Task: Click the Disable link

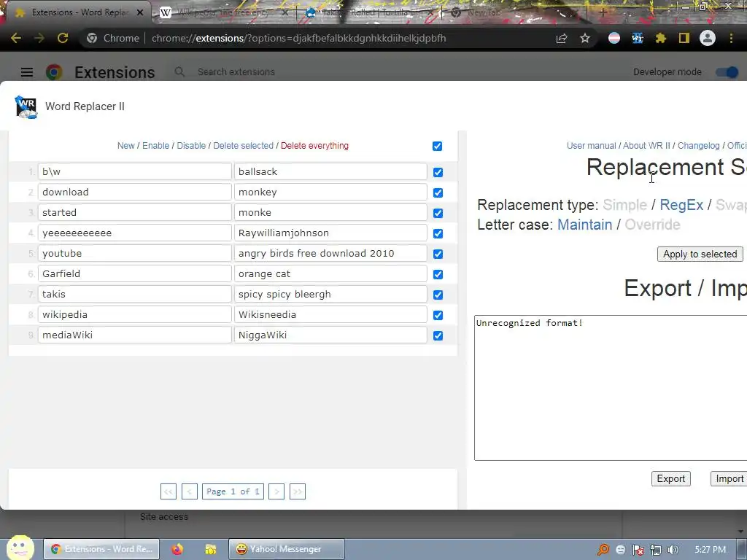Action: coord(191,146)
